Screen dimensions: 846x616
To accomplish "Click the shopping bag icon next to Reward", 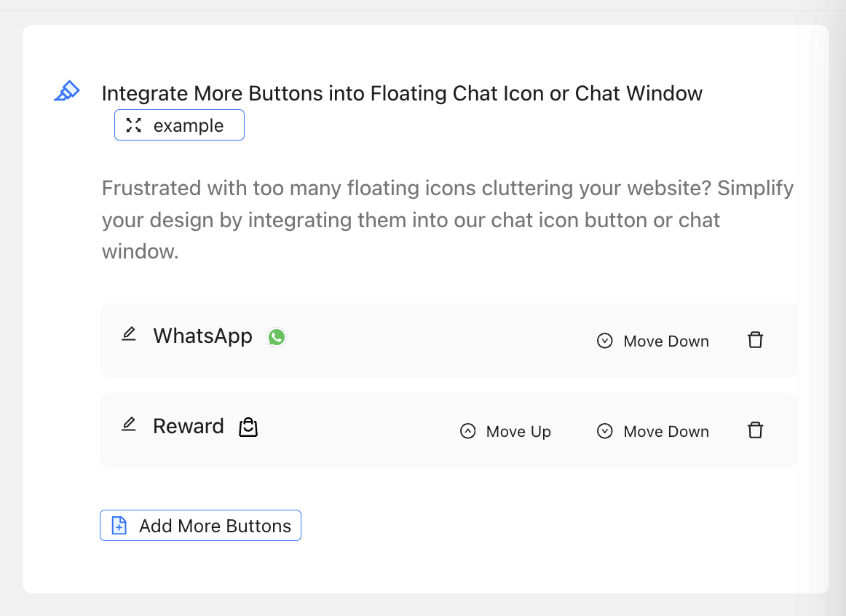I will pos(249,427).
